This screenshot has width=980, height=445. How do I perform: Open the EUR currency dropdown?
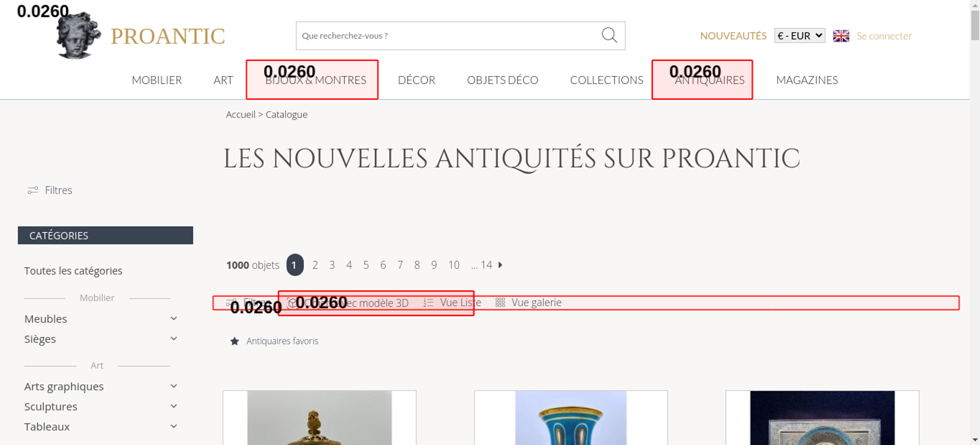(x=799, y=36)
